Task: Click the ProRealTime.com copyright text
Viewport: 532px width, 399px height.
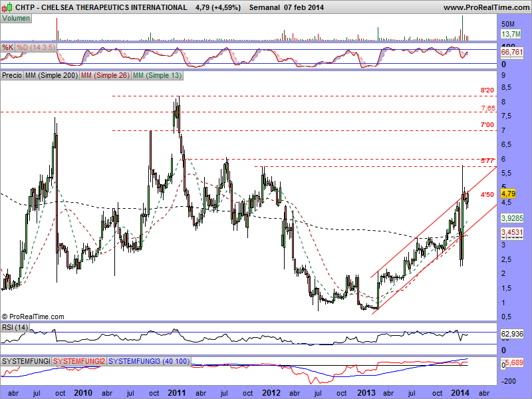Action: 33,317
